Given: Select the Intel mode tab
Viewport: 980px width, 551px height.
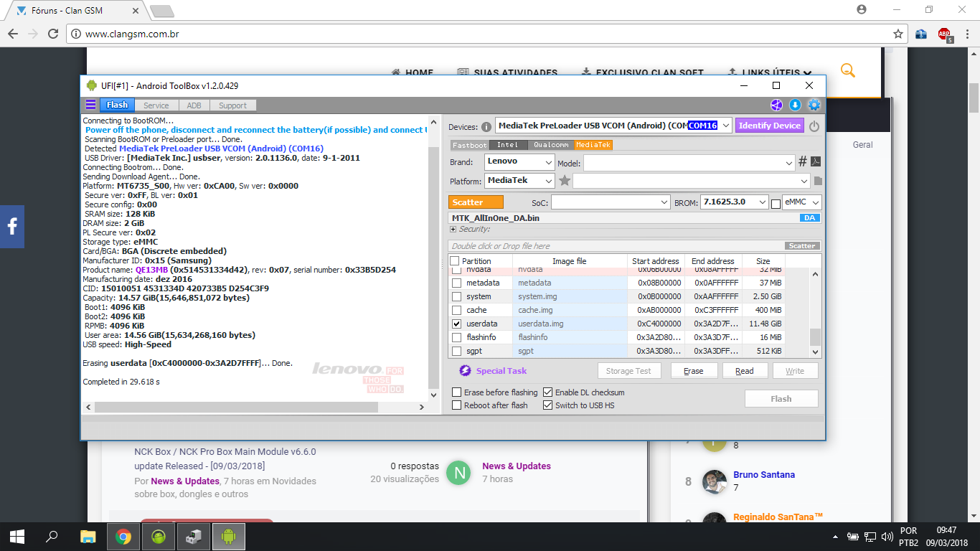Looking at the screenshot, I should point(508,145).
